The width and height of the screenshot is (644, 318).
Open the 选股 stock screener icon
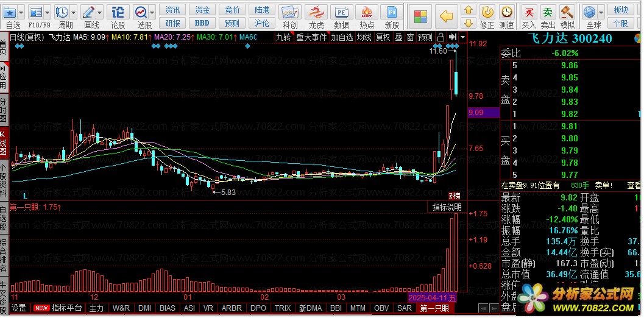(x=141, y=12)
